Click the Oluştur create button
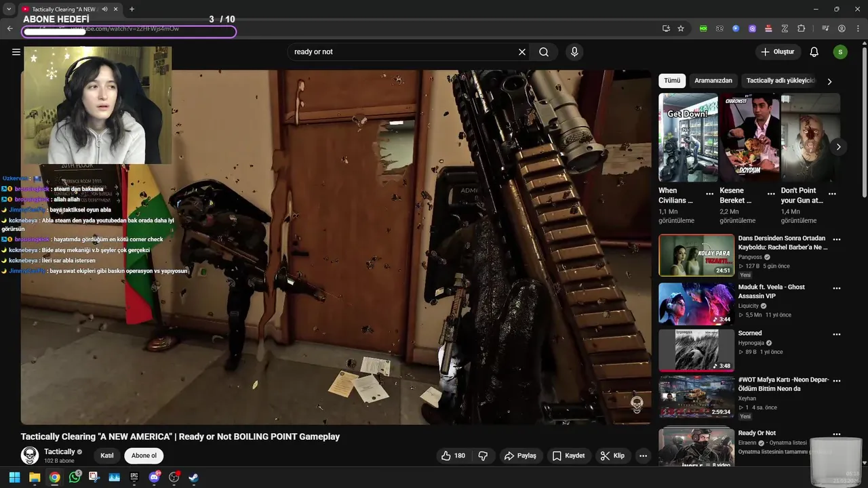 click(778, 52)
